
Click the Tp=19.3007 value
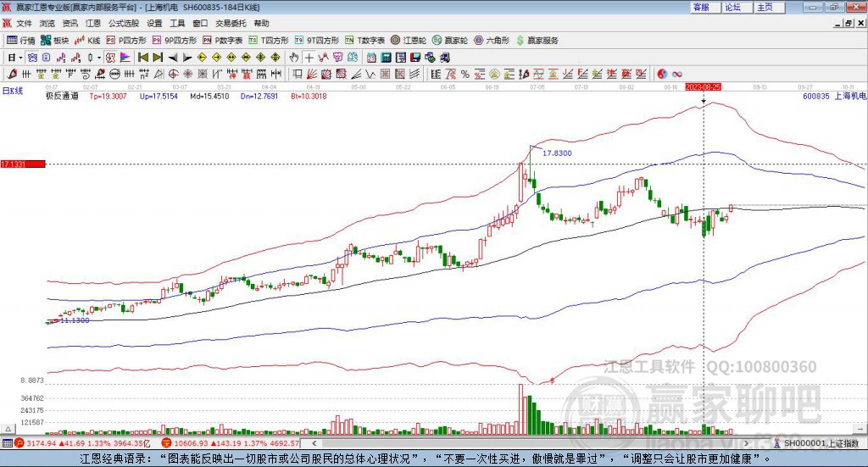[108, 97]
